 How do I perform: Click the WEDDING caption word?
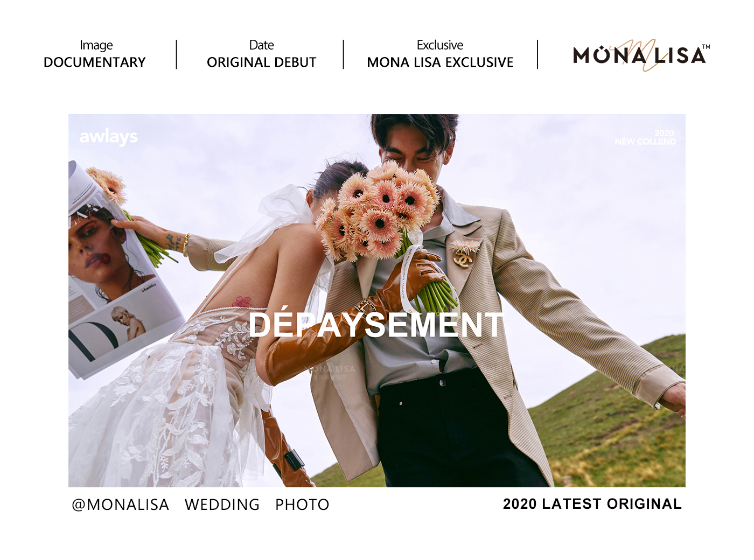pos(222,505)
